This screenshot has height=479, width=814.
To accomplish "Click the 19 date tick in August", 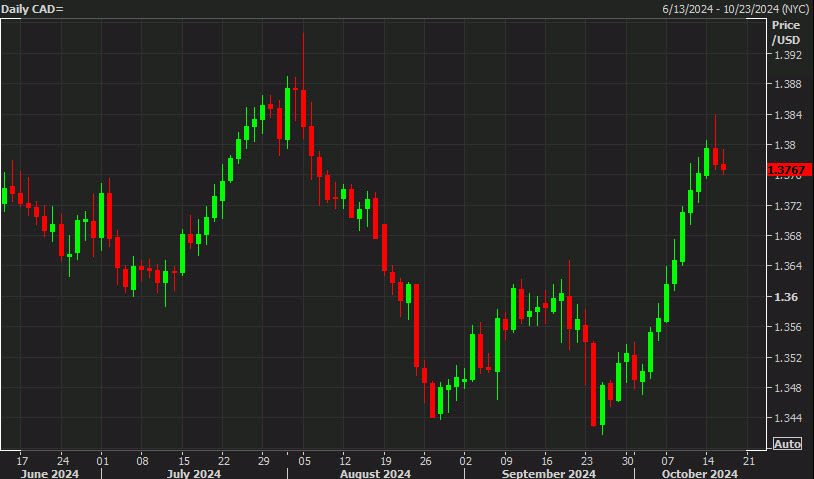I will [386, 461].
